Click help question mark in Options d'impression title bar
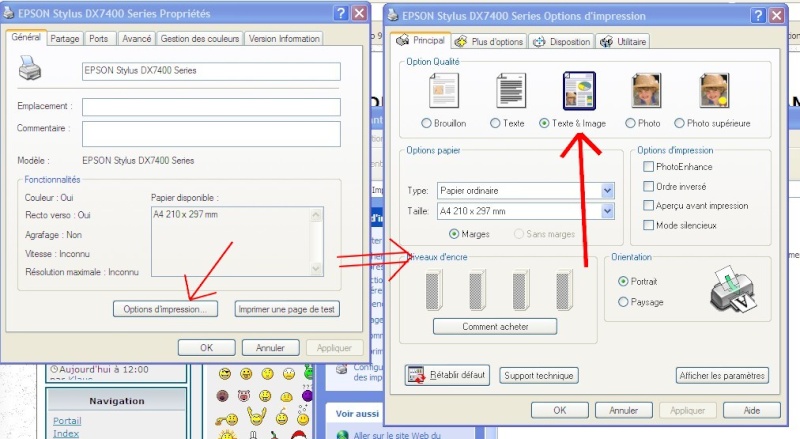Screen dimensions: 800x439 coord(758,15)
